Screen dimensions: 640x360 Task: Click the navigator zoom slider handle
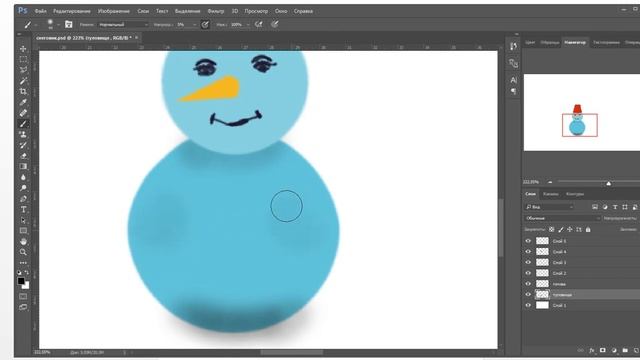(609, 183)
